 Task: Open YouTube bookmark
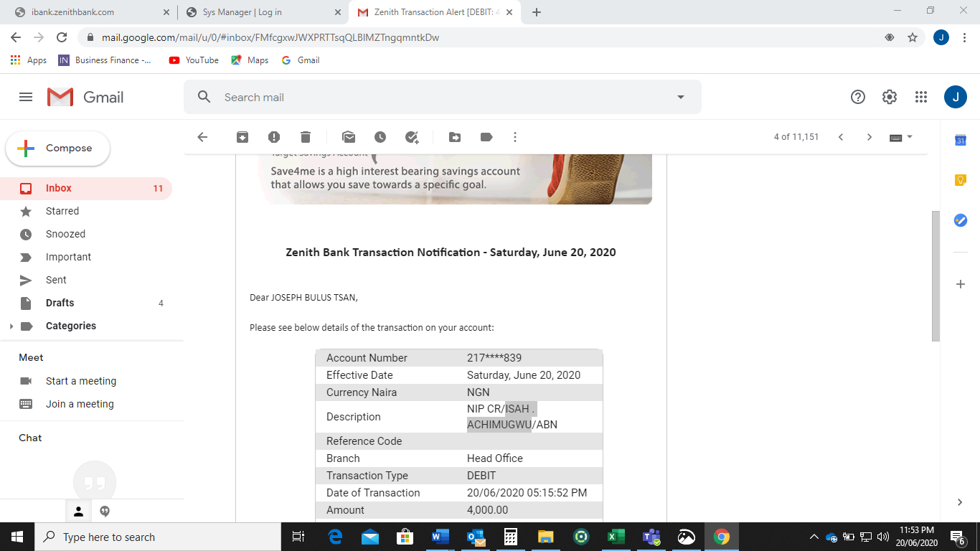coord(194,60)
